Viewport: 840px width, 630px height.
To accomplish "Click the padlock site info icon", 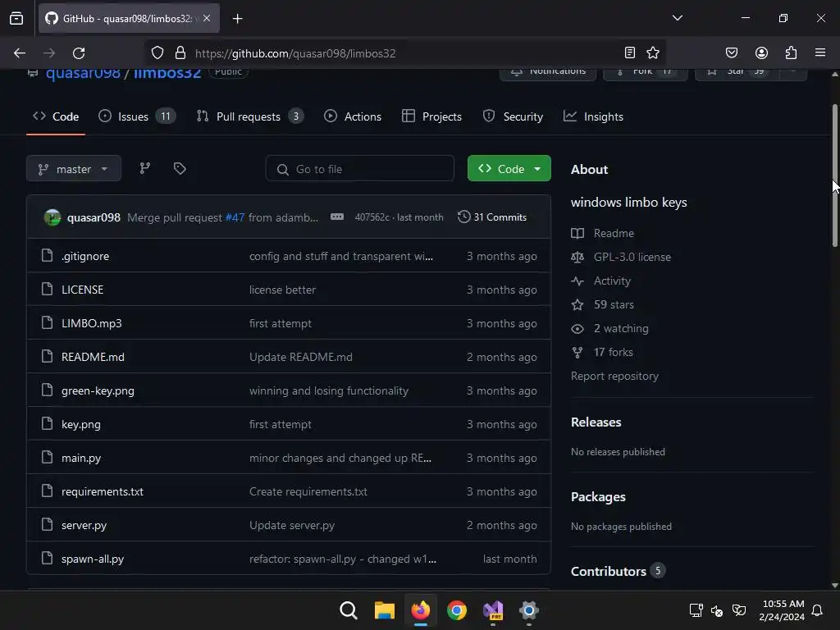I will click(180, 53).
